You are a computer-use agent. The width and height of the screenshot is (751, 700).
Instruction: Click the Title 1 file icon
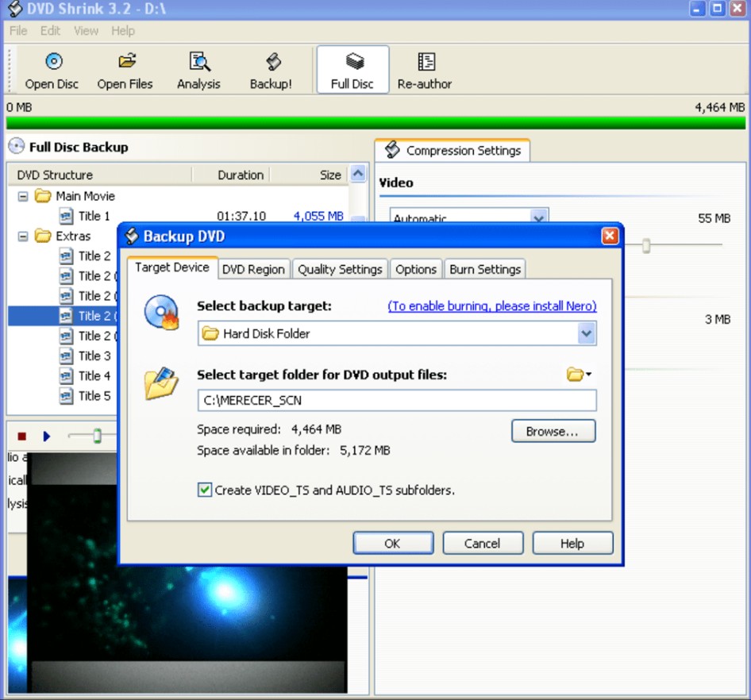pos(66,216)
